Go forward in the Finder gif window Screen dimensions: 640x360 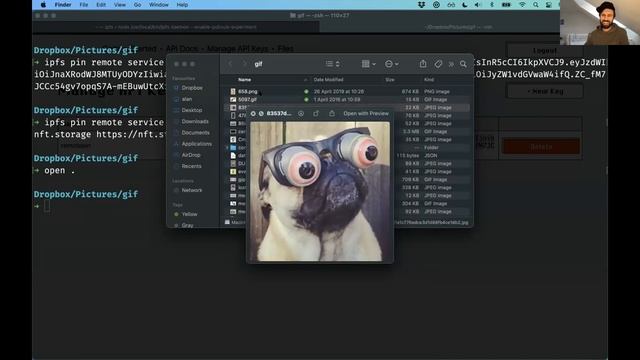pos(244,64)
